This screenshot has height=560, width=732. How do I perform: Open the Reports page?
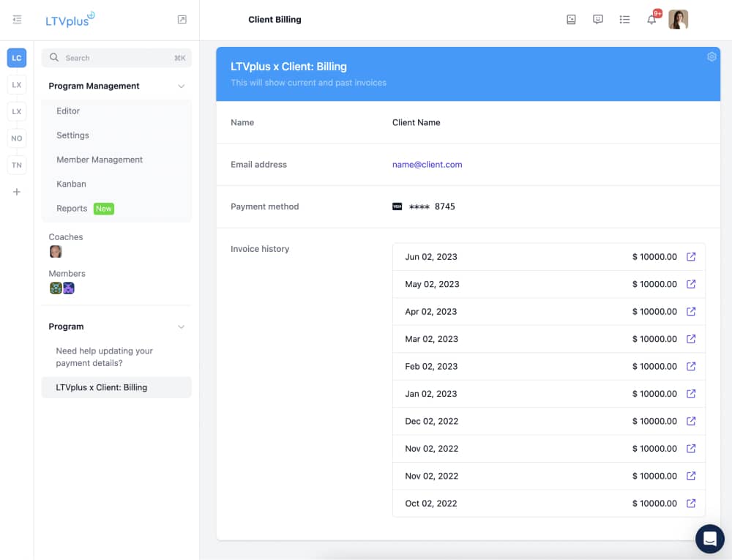(x=72, y=209)
